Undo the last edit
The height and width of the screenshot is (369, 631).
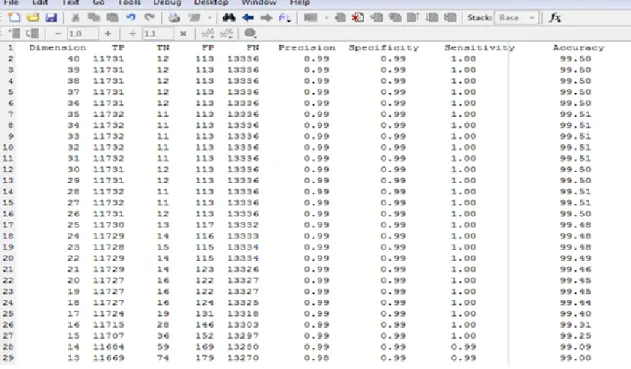click(x=131, y=17)
